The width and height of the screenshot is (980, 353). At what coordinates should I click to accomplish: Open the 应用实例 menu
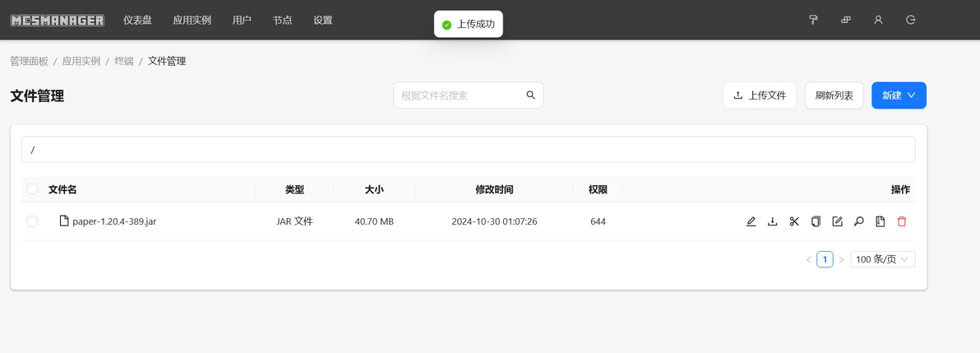(x=192, y=20)
